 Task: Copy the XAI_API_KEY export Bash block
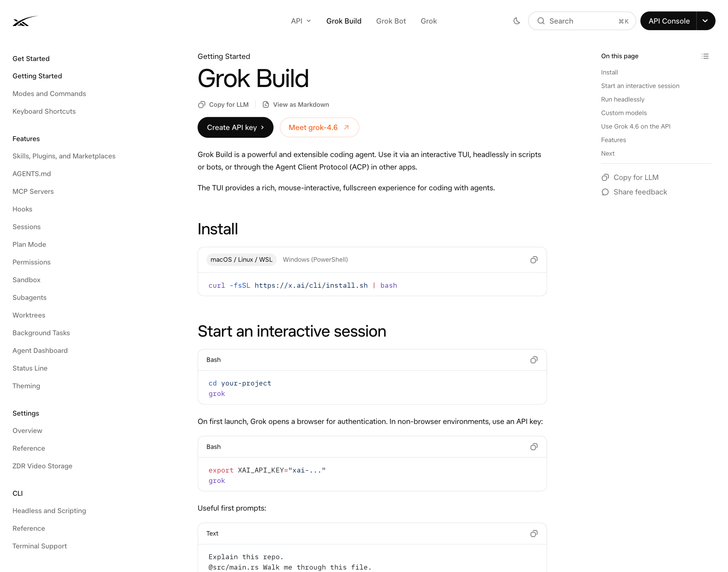click(534, 447)
